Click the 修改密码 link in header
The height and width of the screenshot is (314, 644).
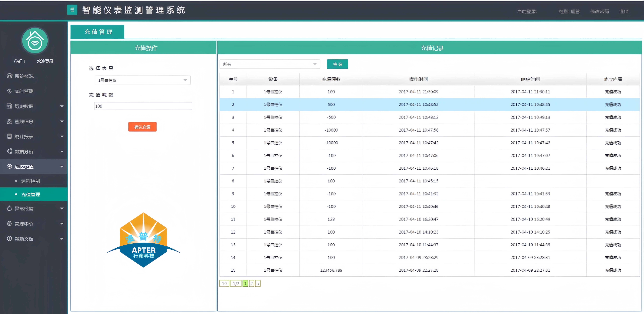pyautogui.click(x=599, y=11)
